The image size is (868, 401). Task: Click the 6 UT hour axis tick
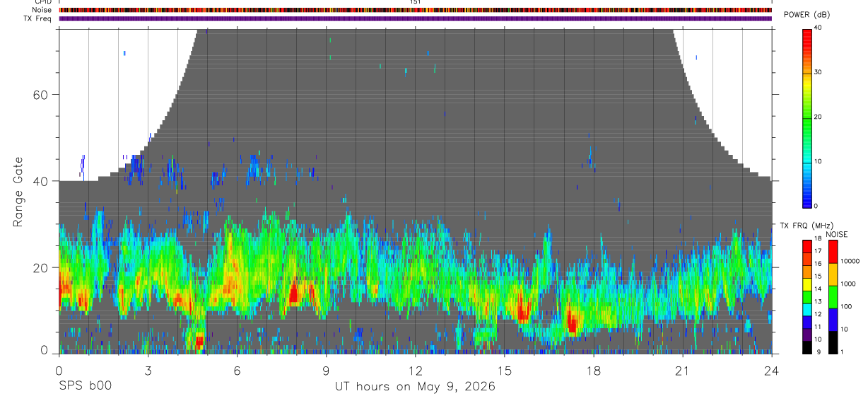237,371
